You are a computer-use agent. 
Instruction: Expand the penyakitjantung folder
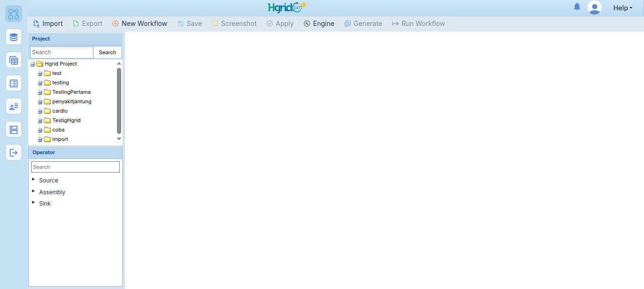(40, 102)
